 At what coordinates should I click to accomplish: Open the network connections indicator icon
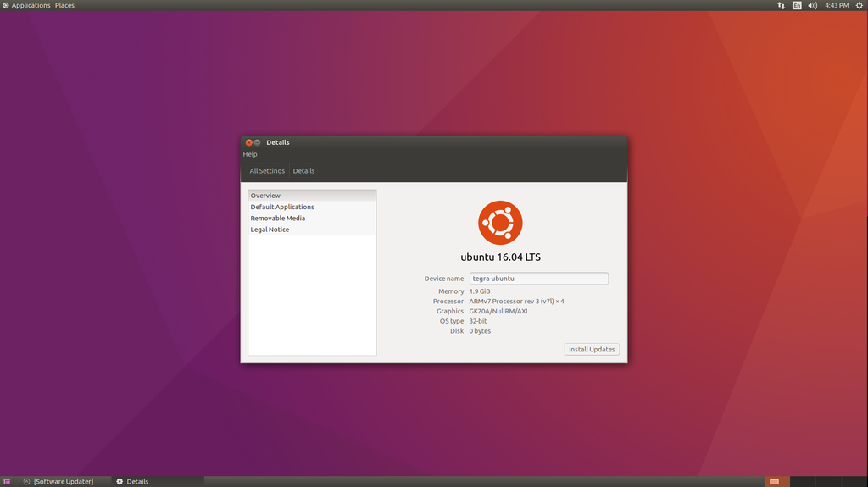[781, 6]
